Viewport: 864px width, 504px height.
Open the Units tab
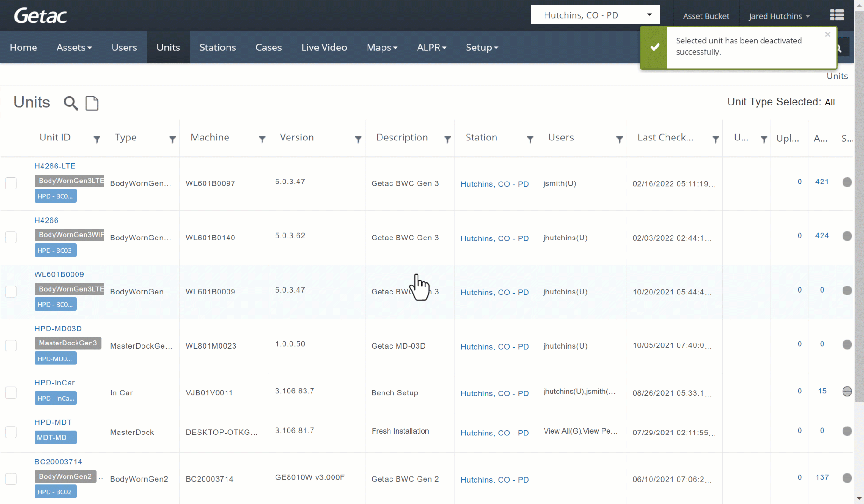pyautogui.click(x=168, y=48)
